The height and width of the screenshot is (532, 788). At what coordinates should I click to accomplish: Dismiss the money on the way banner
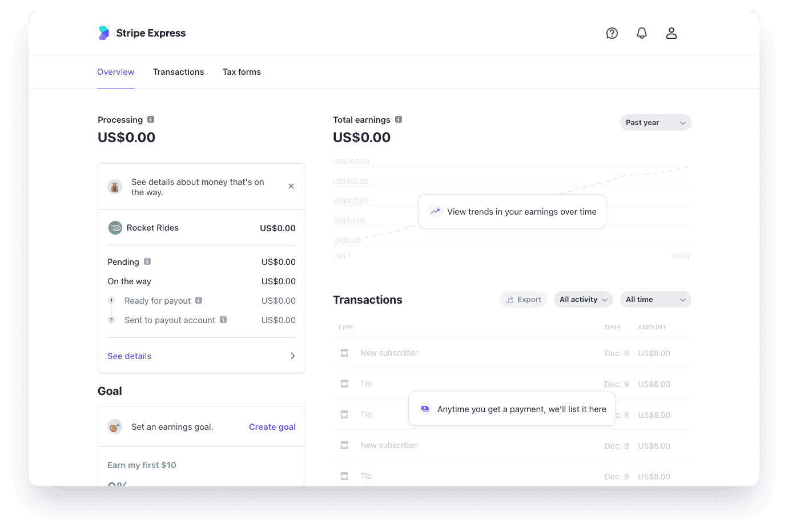tap(291, 186)
